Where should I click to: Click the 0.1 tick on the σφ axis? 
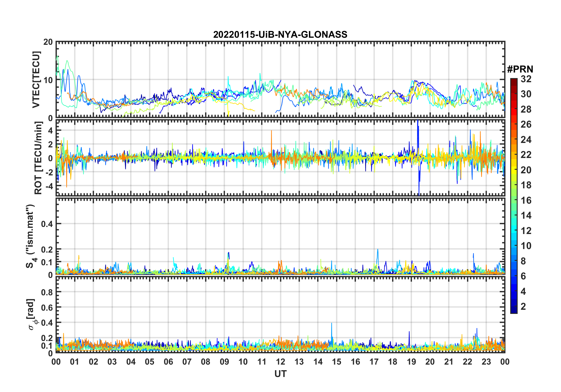click(47, 345)
